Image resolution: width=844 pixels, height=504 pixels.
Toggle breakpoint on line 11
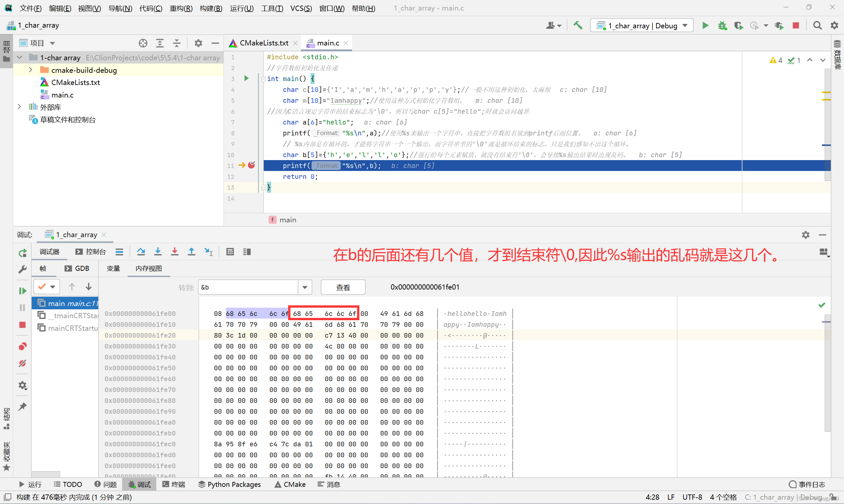(x=252, y=165)
